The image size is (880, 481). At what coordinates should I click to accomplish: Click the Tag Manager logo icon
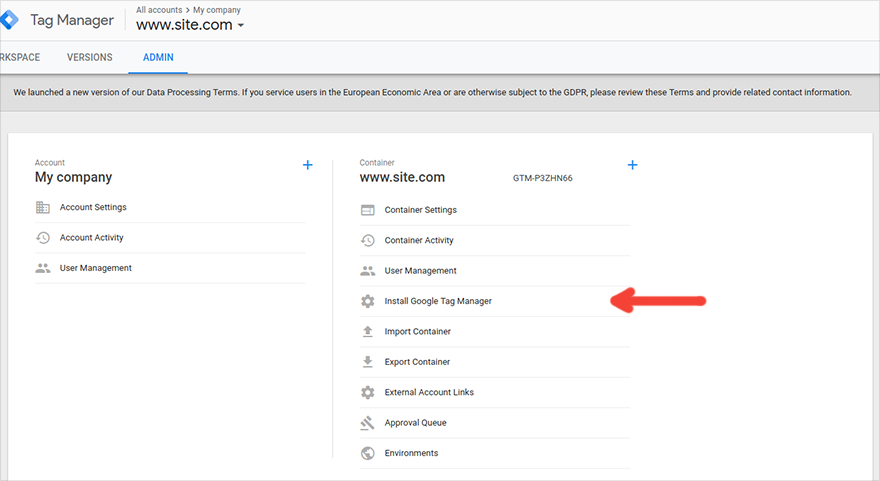click(9, 20)
